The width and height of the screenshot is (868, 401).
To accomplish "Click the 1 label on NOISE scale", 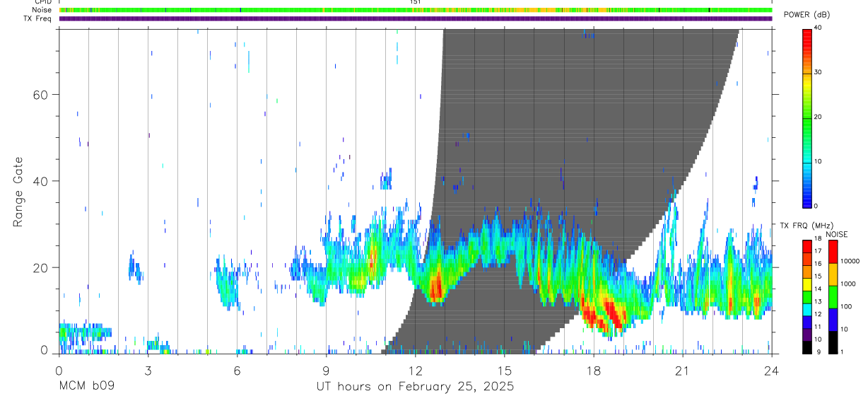I will 843,351.
